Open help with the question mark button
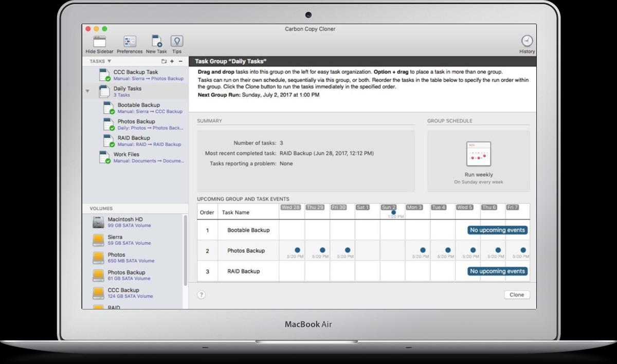The image size is (617, 364). 202,295
